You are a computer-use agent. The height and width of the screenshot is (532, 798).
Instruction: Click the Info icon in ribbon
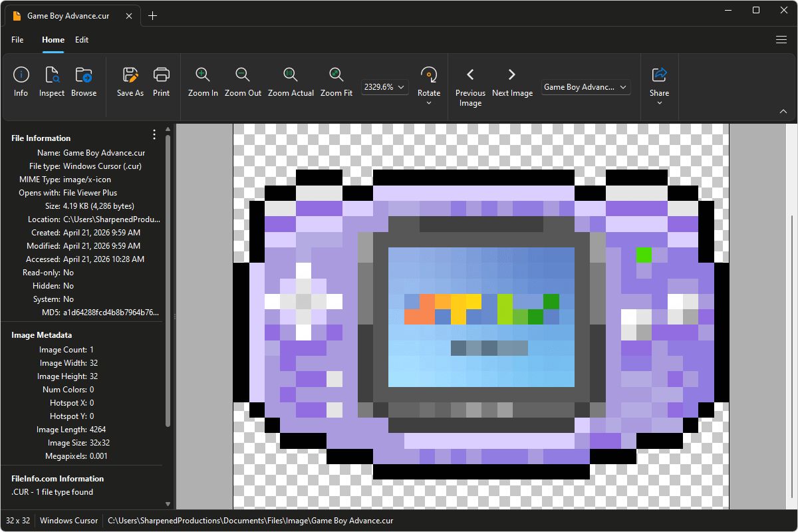(x=21, y=75)
